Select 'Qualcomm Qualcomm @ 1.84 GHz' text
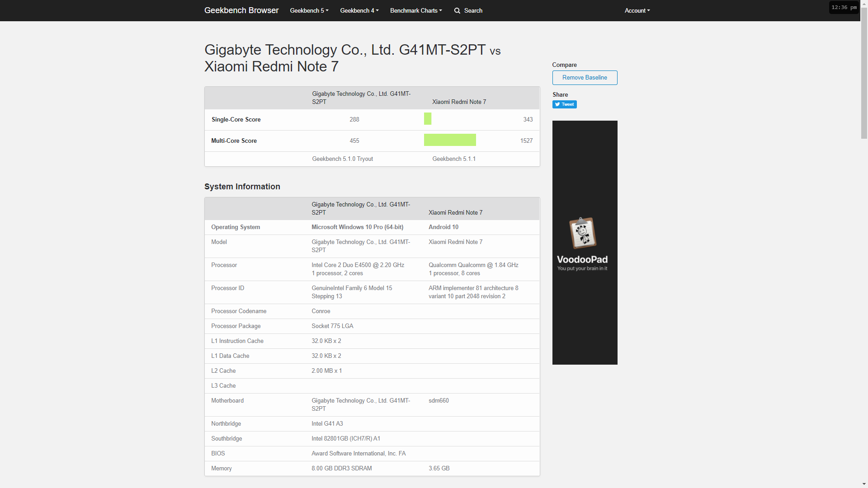Viewport: 868px width, 488px height. click(x=473, y=265)
